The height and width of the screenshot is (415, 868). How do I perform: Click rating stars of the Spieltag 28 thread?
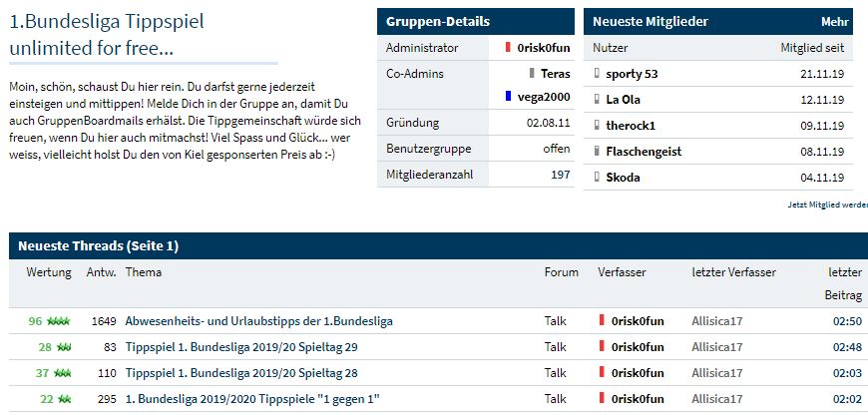point(62,373)
